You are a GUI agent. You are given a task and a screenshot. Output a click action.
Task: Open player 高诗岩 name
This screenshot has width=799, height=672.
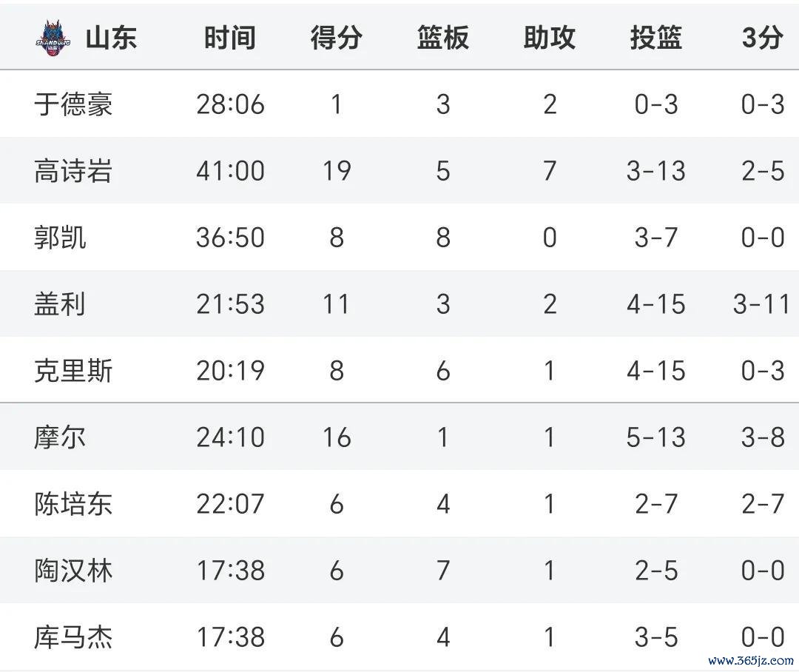pyautogui.click(x=73, y=171)
